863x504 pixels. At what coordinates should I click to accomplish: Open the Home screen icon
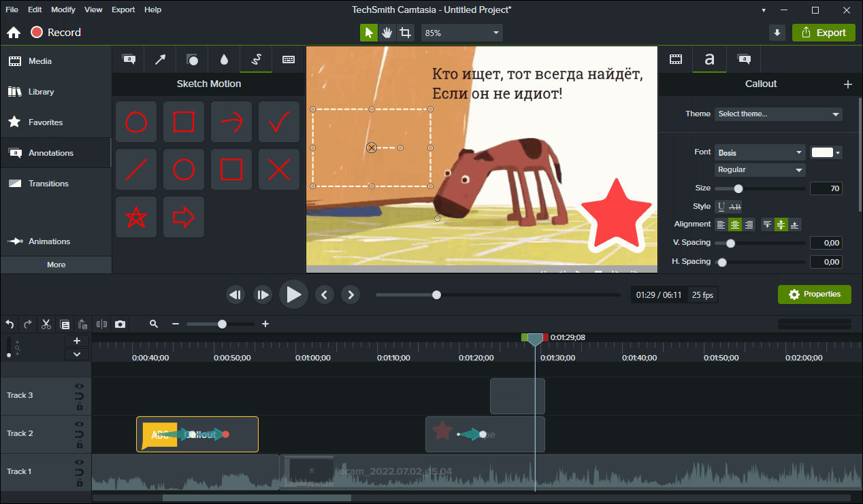(x=14, y=33)
